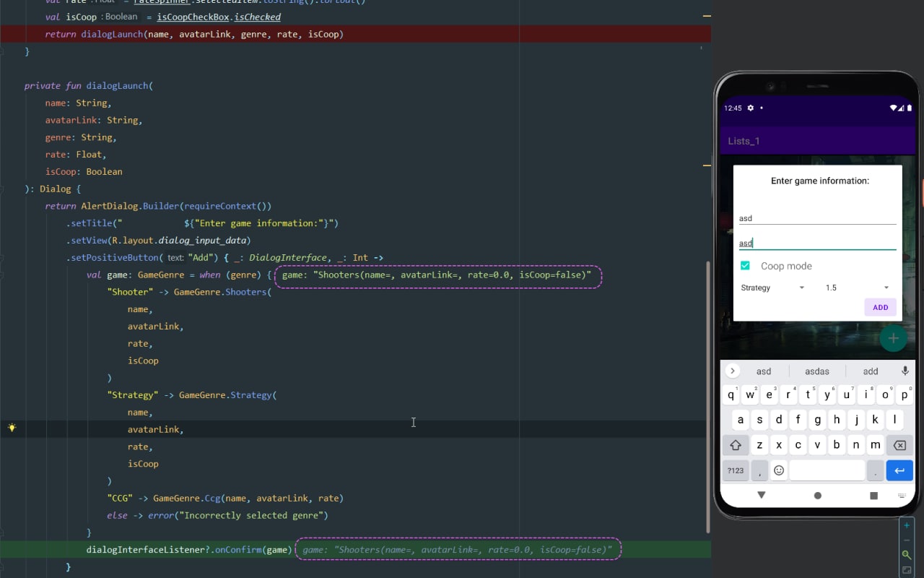Tap the space bar on keyboard
Screen dimensions: 924x578
click(827, 470)
